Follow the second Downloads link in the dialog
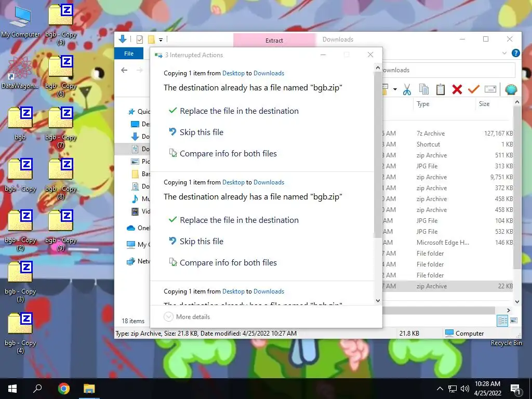The width and height of the screenshot is (532, 399). click(269, 182)
